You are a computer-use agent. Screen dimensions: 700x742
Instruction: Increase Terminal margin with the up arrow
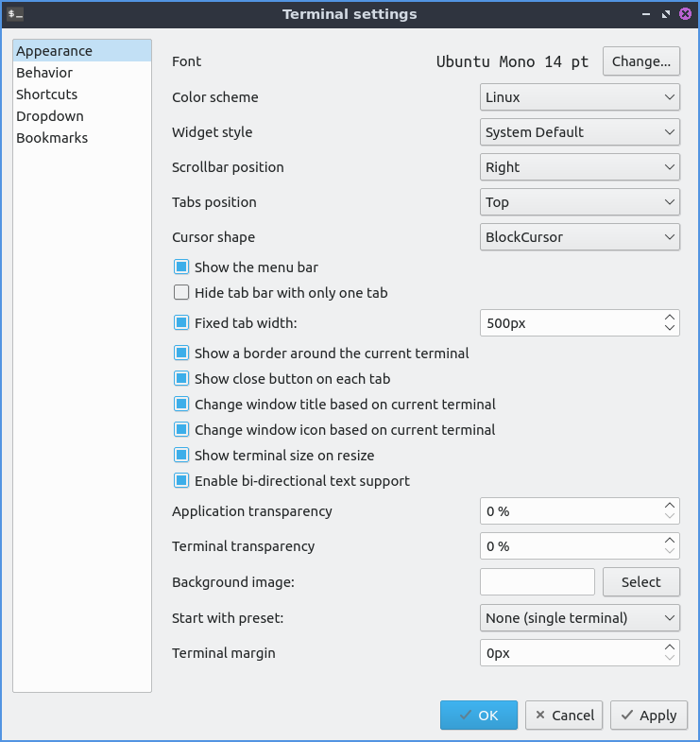[670, 647]
